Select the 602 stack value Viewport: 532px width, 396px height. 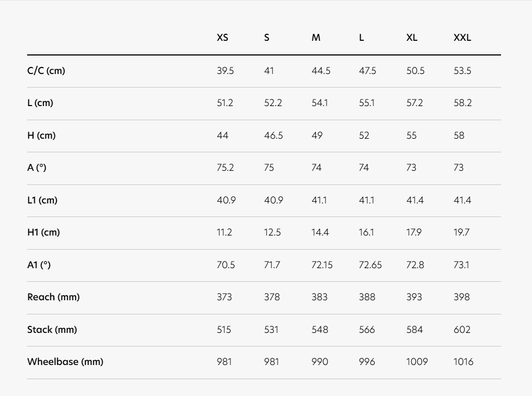(x=462, y=330)
